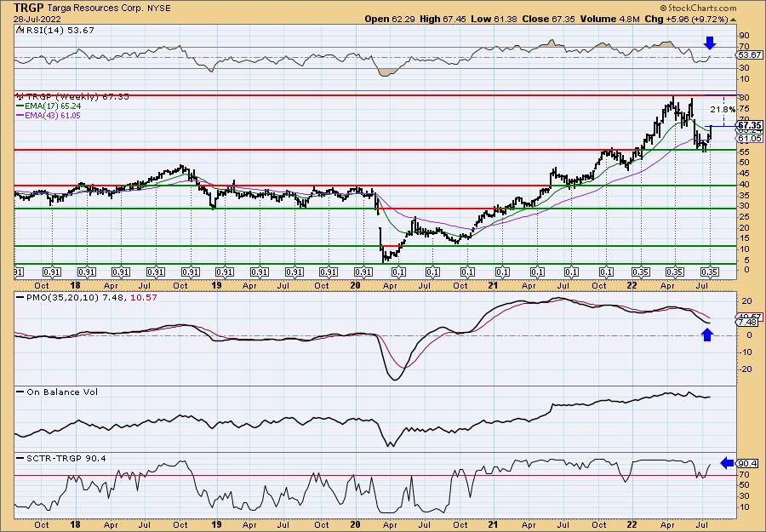The height and width of the screenshot is (532, 766).
Task: Click the 80 level on price axis
Action: [745, 98]
